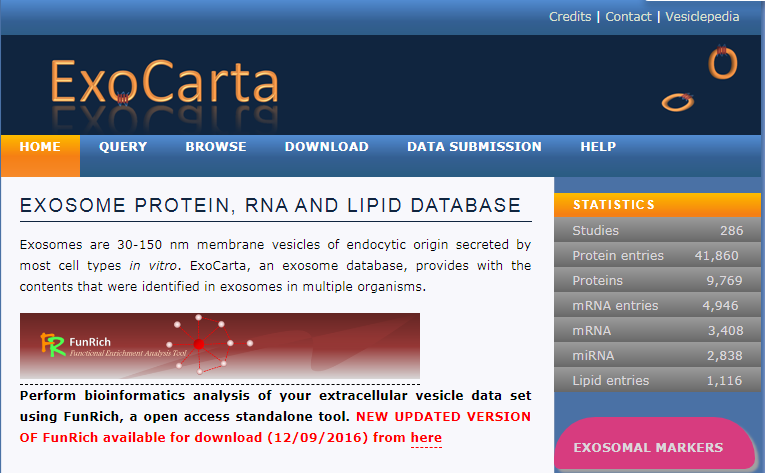Click the ExoCarta logo

(x=164, y=82)
